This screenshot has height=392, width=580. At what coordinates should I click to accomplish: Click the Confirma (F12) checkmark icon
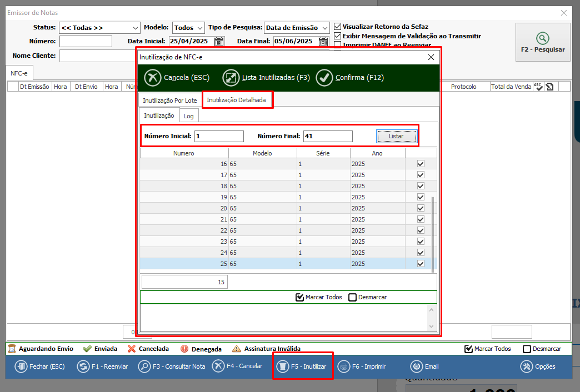pos(324,78)
